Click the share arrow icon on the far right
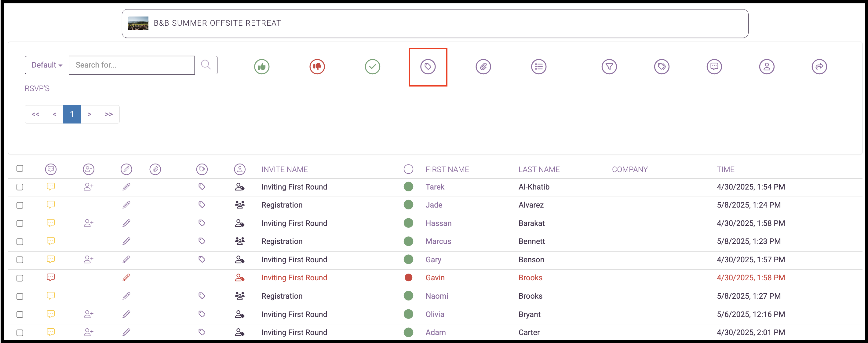Viewport: 868px width, 343px height. (x=820, y=66)
